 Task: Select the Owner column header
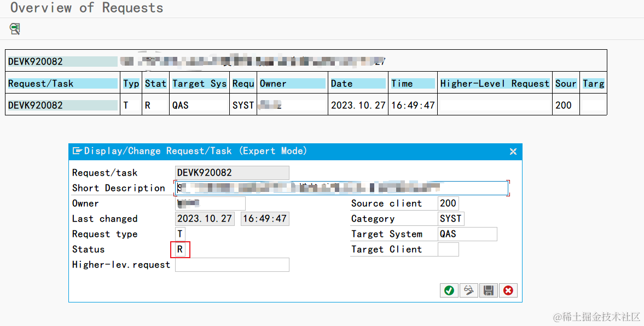pyautogui.click(x=292, y=84)
